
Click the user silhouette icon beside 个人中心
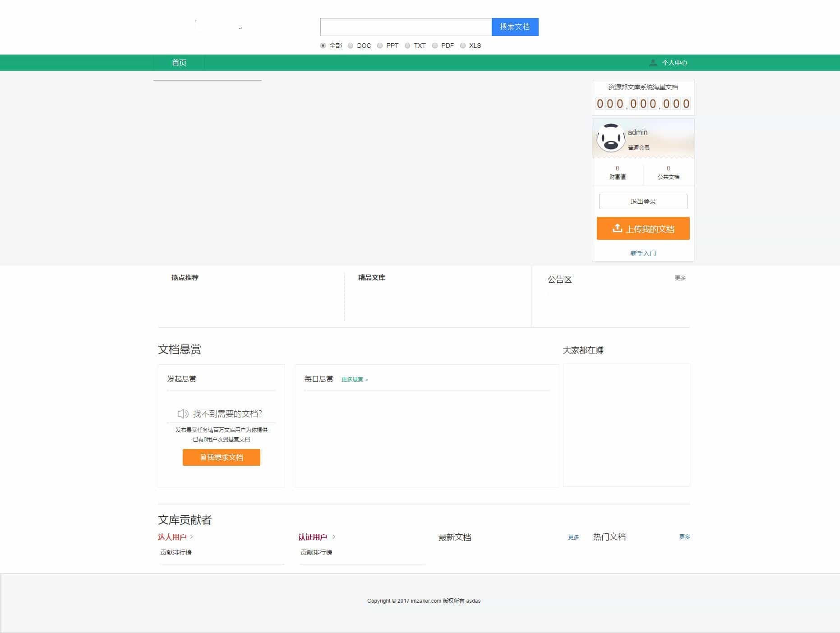653,63
